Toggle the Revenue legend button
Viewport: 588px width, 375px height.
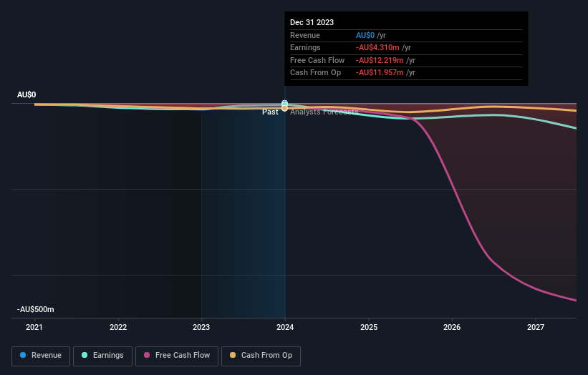coord(41,356)
